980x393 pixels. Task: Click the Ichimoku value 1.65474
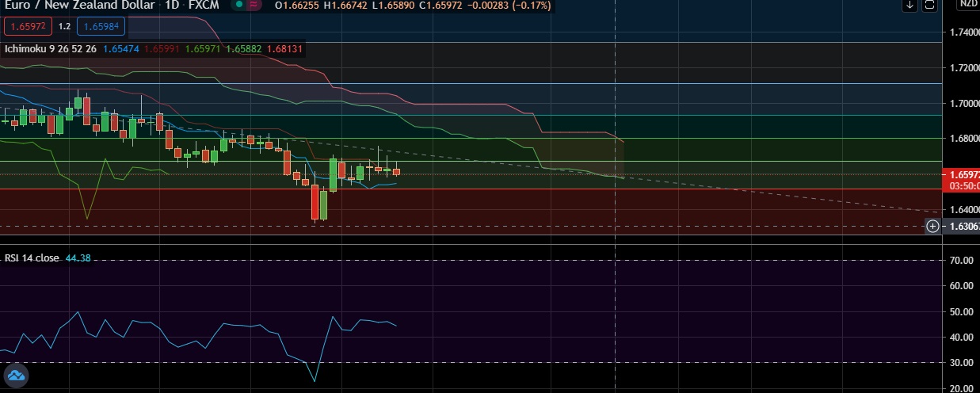tap(121, 49)
